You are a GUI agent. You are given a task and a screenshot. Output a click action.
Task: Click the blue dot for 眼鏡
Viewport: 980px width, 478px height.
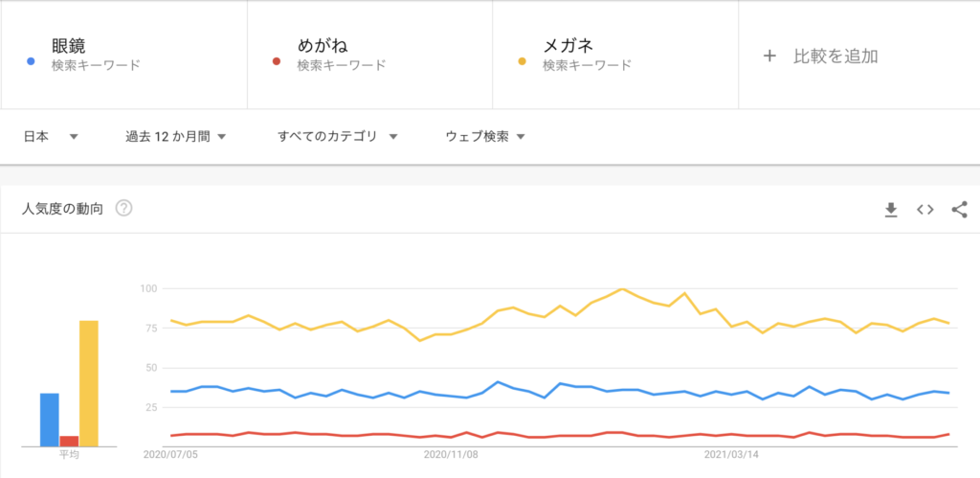31,61
